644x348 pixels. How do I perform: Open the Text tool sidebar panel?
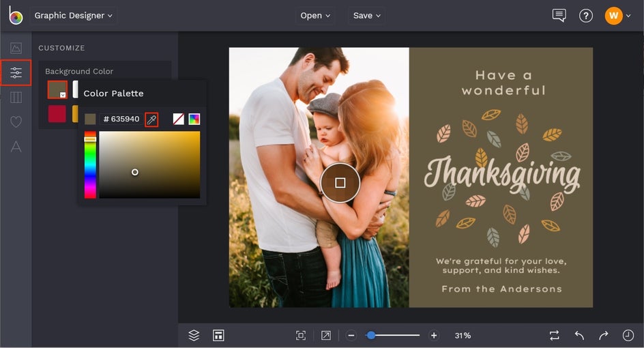click(x=16, y=147)
